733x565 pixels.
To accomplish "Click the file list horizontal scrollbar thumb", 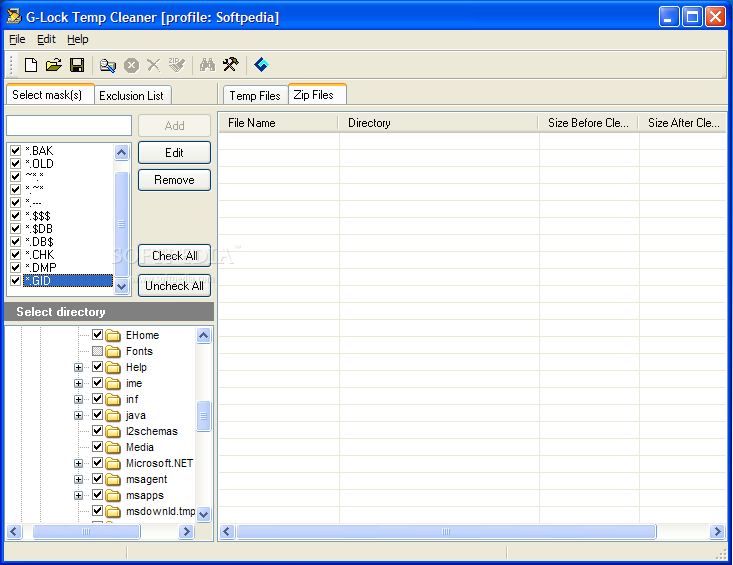I will [446, 531].
